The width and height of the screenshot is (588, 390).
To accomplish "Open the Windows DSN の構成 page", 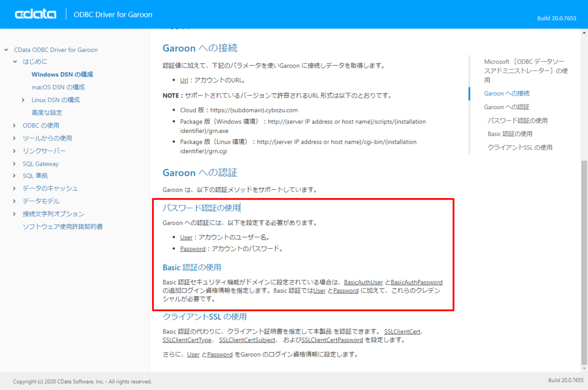I will click(62, 75).
